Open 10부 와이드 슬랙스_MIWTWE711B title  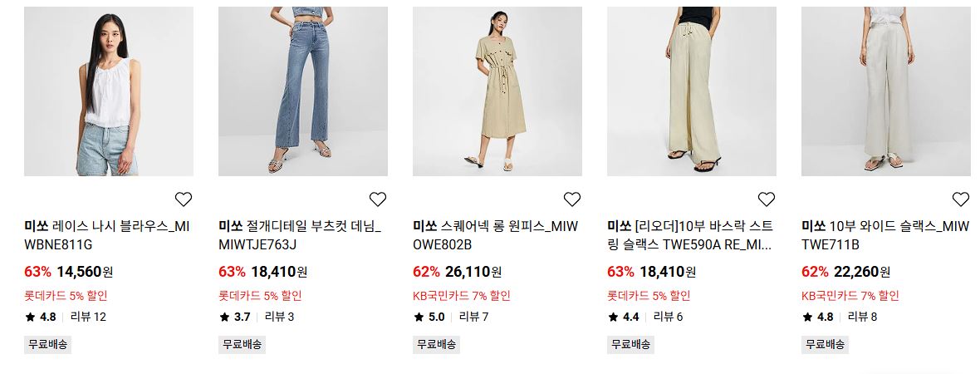(885, 235)
